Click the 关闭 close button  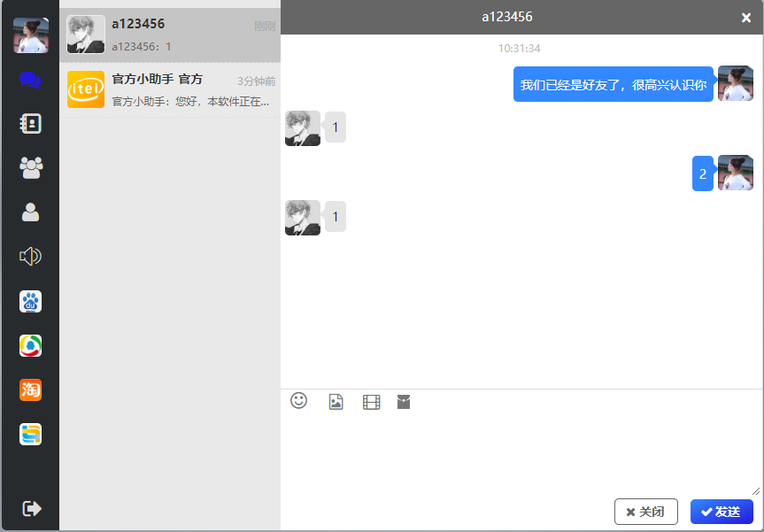pyautogui.click(x=645, y=512)
